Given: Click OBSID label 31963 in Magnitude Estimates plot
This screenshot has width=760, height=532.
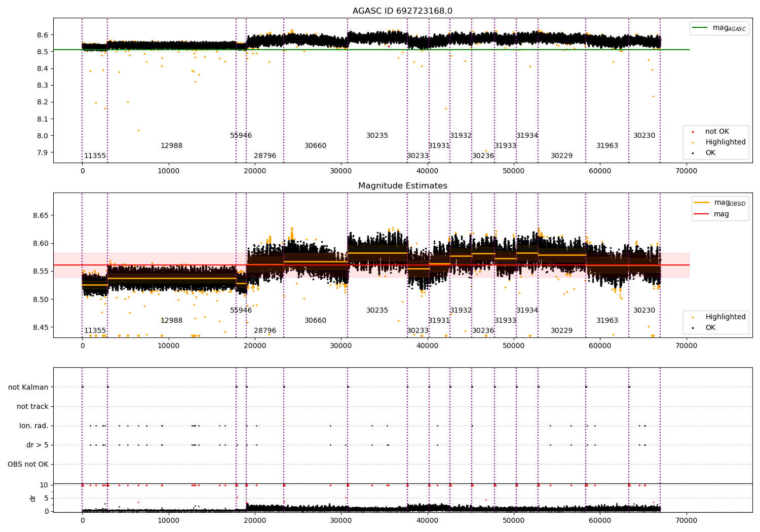Looking at the screenshot, I should (x=607, y=321).
